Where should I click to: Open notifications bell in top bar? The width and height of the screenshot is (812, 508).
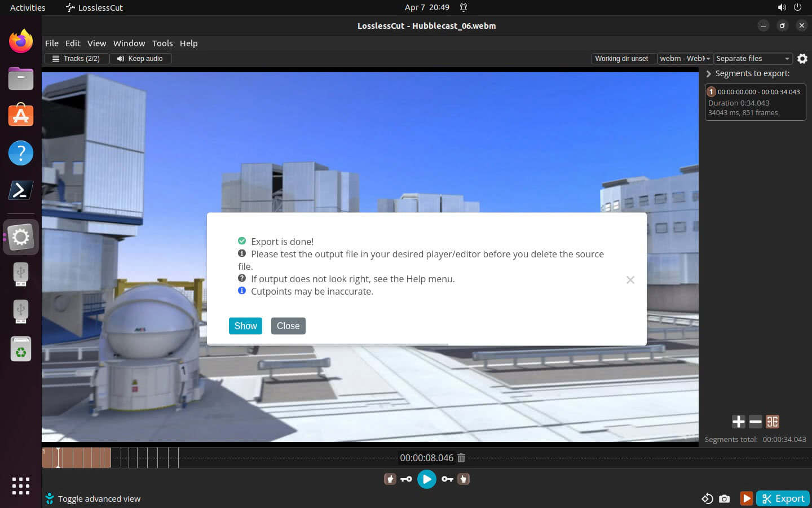[x=464, y=7]
